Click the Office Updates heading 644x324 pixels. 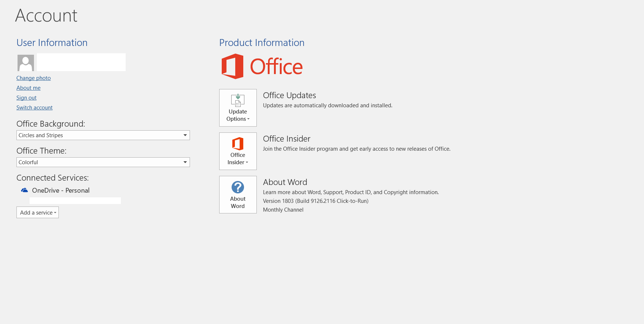[x=289, y=95]
